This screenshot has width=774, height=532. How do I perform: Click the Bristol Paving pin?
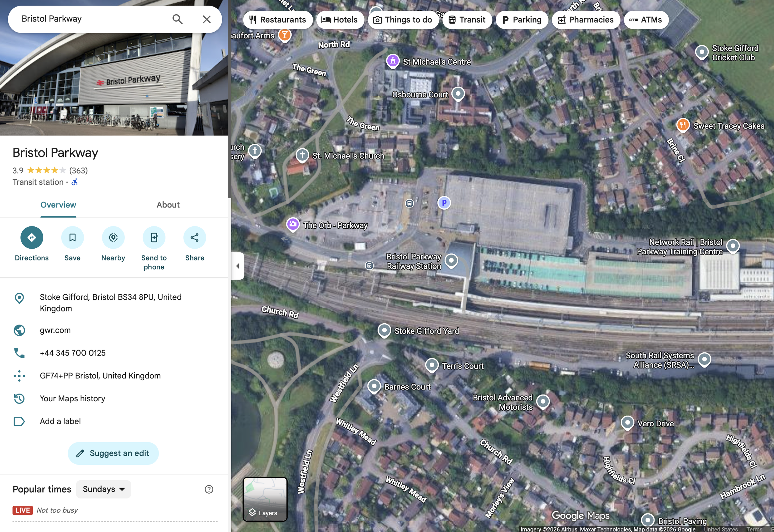[648, 520]
